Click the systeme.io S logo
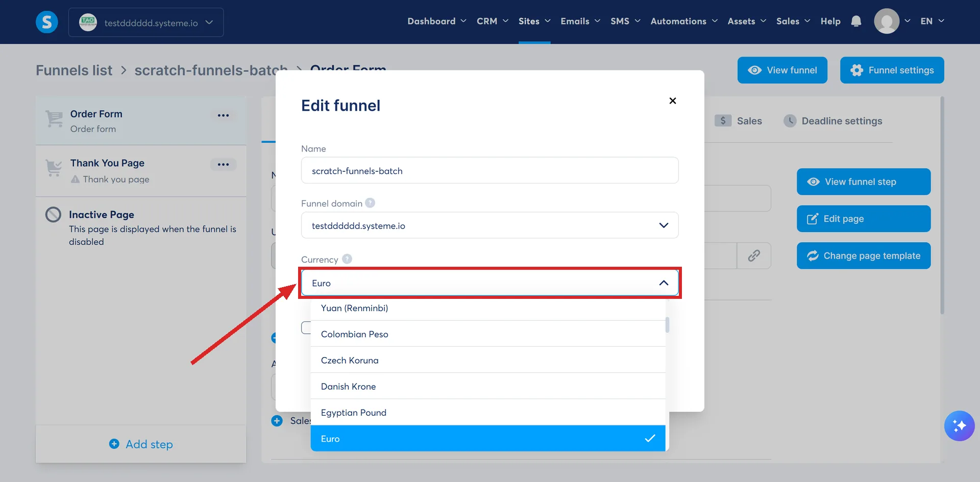This screenshot has width=980, height=482. (46, 22)
